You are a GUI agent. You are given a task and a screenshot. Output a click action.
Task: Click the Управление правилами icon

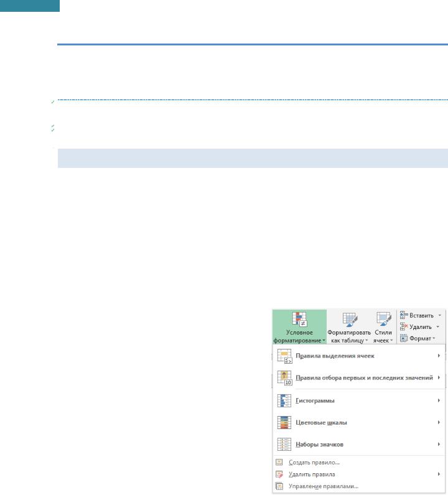click(279, 486)
